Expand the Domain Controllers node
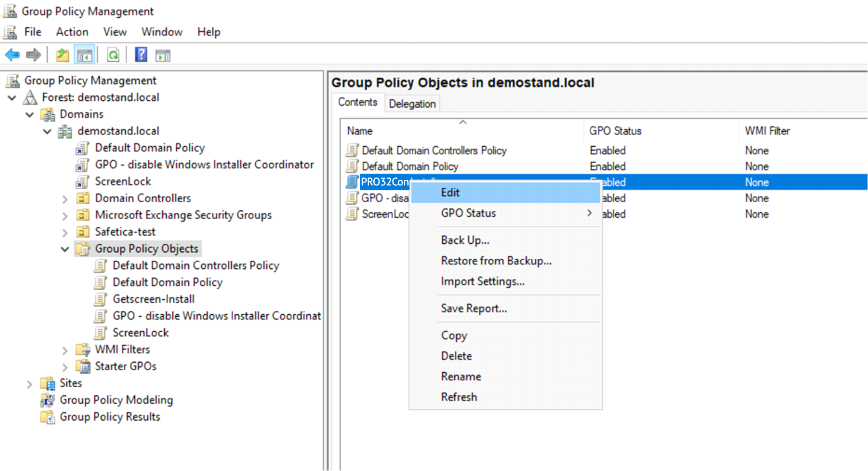The image size is (868, 471). [x=65, y=199]
